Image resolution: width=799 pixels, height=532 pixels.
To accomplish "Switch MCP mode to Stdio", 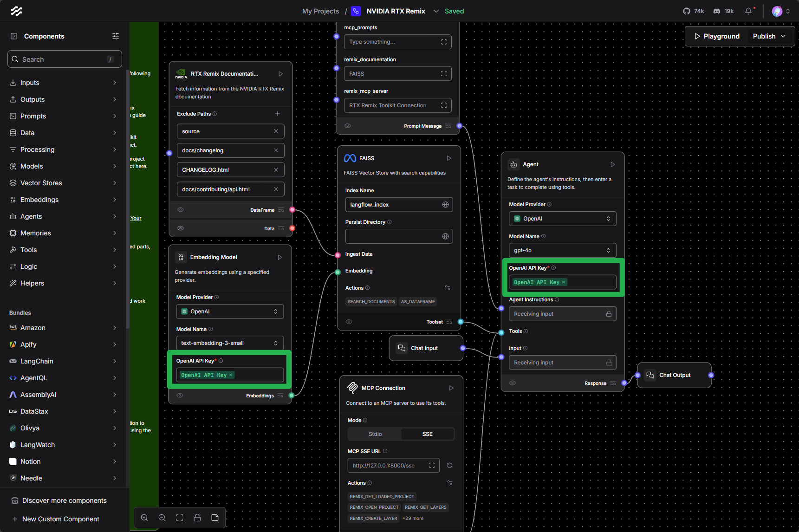I will click(x=375, y=434).
